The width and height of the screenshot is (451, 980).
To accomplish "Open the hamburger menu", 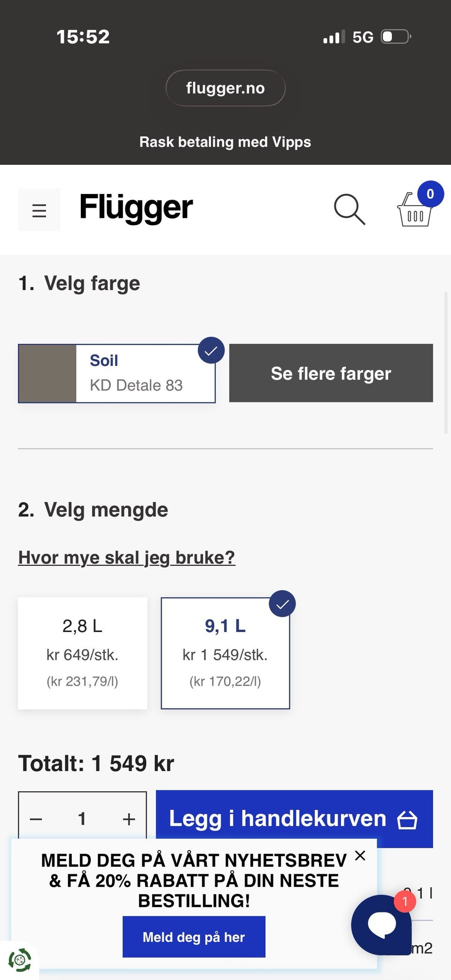I will pos(39,210).
